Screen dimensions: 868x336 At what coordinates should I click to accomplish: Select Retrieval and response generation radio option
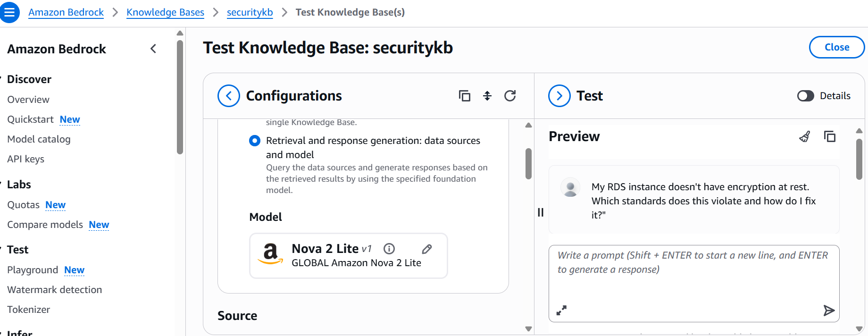pyautogui.click(x=255, y=141)
